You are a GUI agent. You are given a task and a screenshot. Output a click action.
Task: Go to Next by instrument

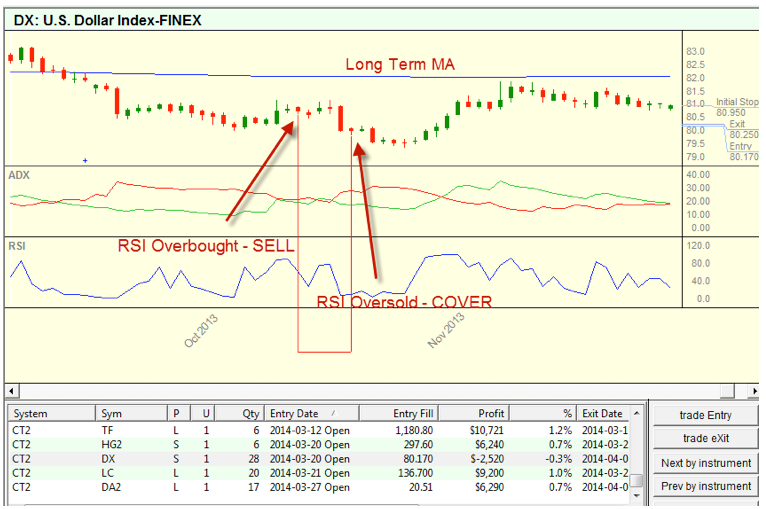tap(705, 463)
